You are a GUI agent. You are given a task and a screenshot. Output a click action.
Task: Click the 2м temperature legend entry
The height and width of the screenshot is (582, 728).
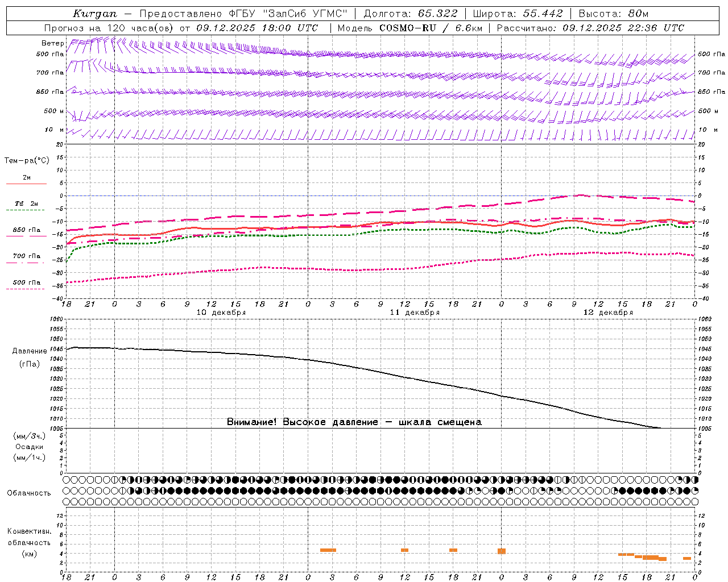pos(26,179)
